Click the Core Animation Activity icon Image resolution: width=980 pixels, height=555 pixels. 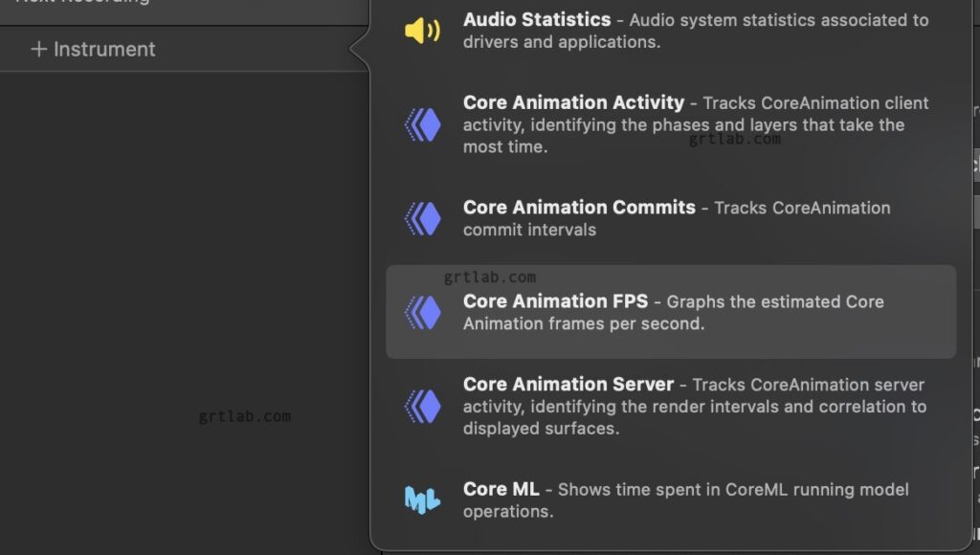(x=422, y=124)
